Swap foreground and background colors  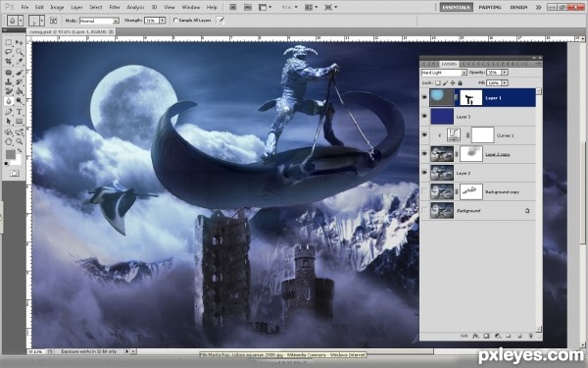20,151
